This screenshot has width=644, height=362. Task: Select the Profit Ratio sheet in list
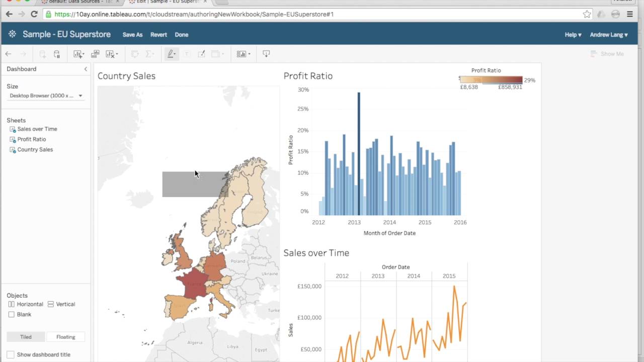31,139
